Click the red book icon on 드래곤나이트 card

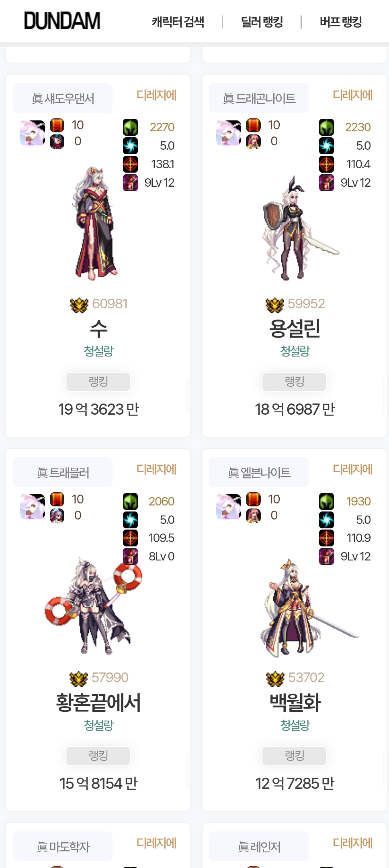pos(253,125)
